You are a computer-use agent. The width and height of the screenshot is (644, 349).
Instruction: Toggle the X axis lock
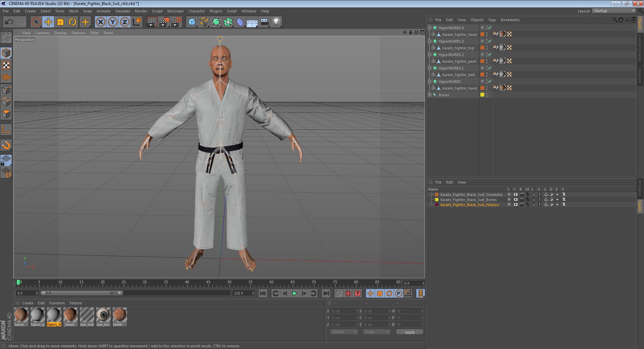[101, 22]
